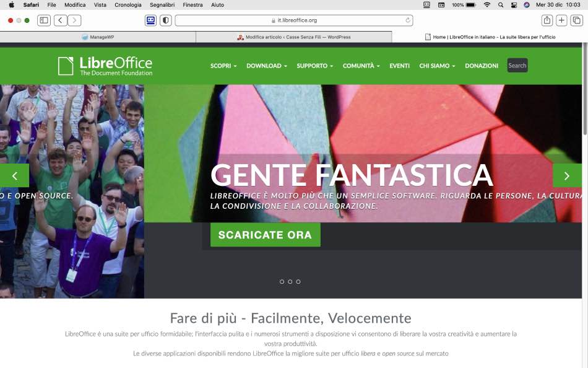Open the privacy report shield icon
The image size is (588, 368).
pos(165,20)
